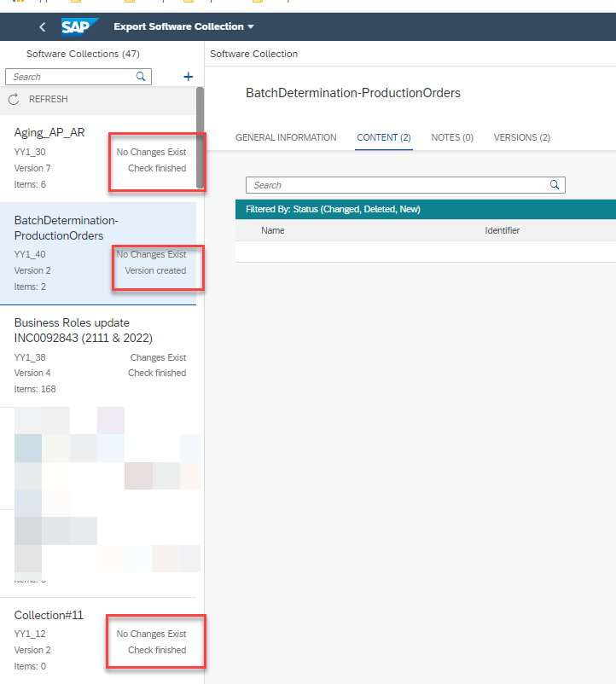Click the Software Collections (47) heading

tap(83, 54)
